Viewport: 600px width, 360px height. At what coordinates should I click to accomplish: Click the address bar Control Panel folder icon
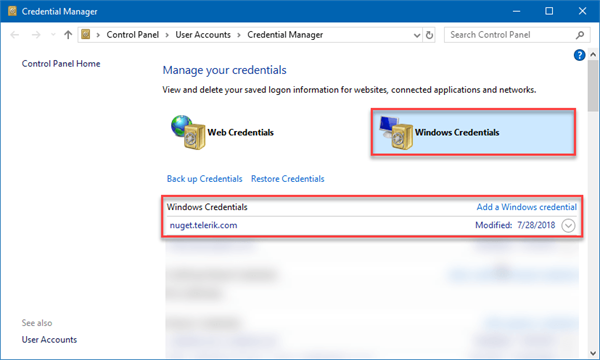pyautogui.click(x=86, y=34)
